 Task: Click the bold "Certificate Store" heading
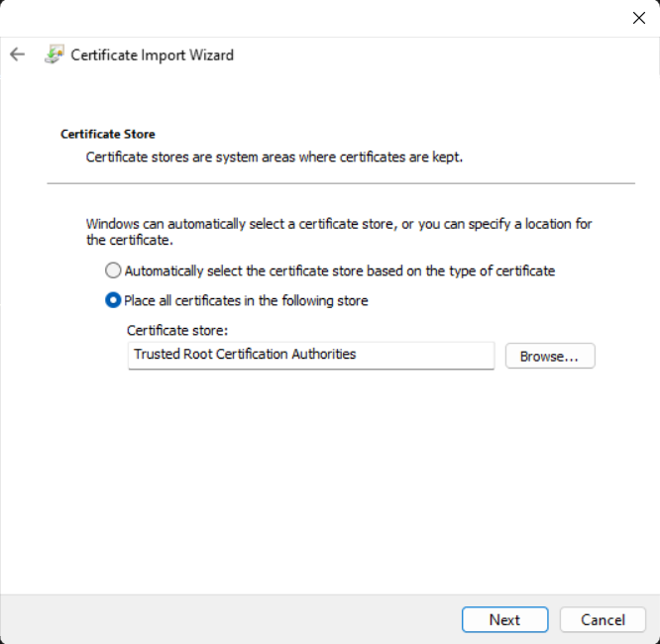point(108,134)
